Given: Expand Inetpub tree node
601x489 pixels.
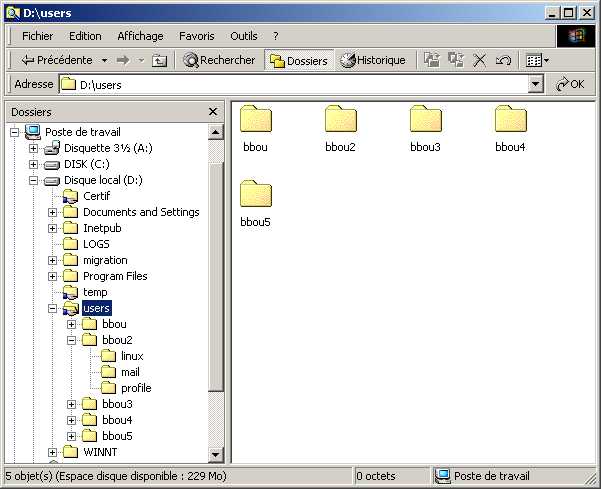Looking at the screenshot, I should click(x=53, y=228).
